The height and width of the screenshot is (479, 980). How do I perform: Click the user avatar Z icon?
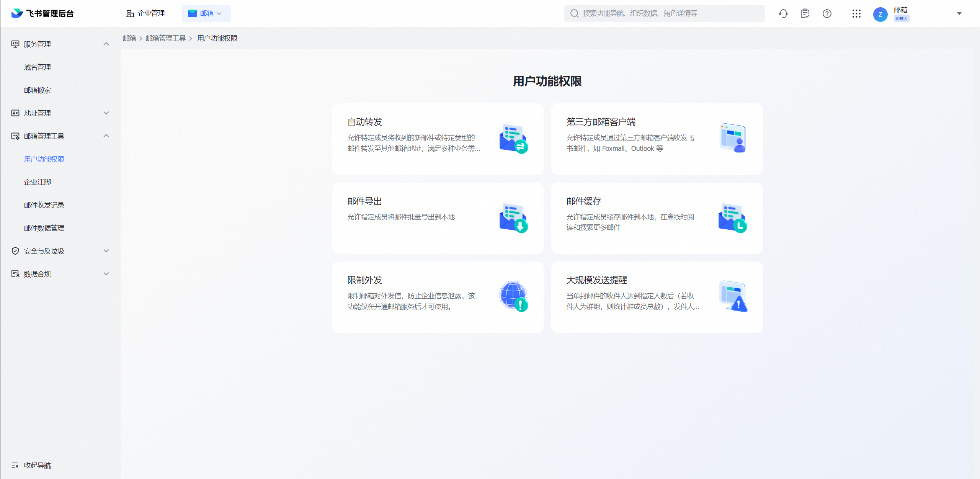(880, 15)
